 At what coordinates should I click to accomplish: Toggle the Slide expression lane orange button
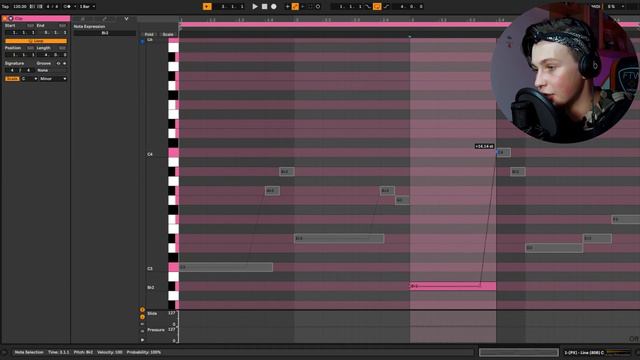[x=142, y=310]
